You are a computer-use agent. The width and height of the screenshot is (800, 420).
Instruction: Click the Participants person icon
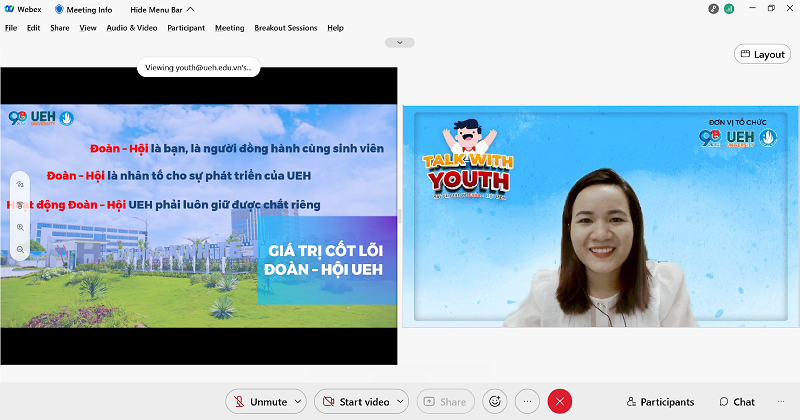[632, 402]
